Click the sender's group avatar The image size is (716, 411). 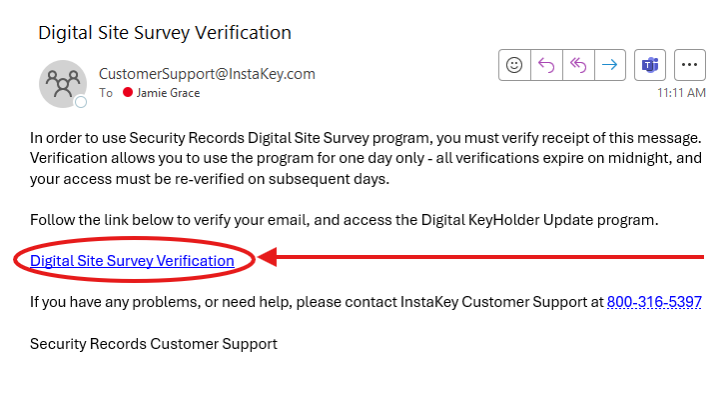click(x=63, y=84)
